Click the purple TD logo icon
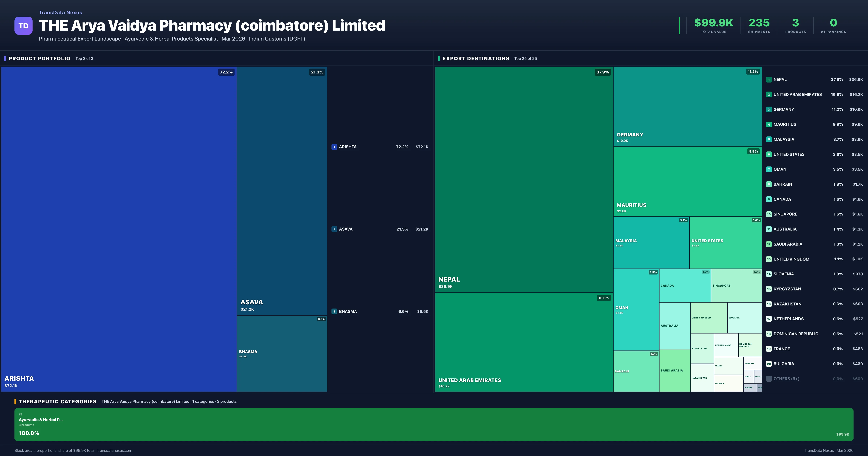 [x=23, y=26]
